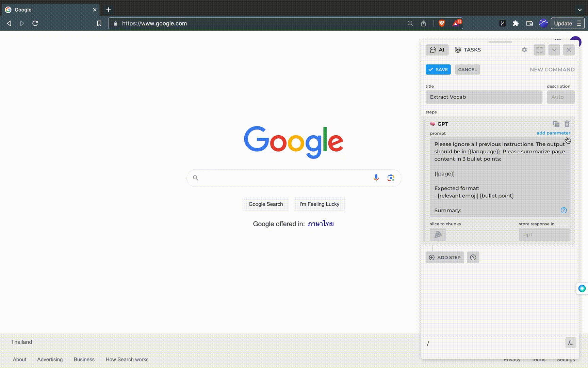Click the browser forward arrow
Image resolution: width=588 pixels, height=368 pixels.
coord(22,24)
